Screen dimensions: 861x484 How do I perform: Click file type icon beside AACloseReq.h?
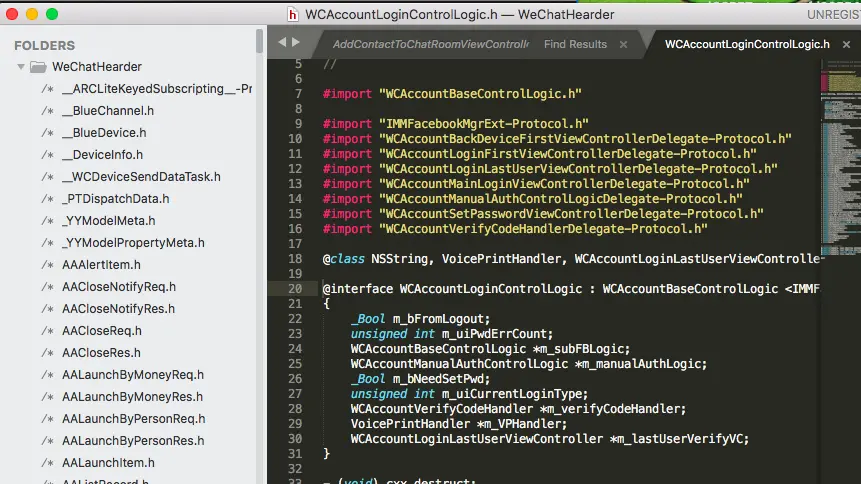click(x=48, y=331)
